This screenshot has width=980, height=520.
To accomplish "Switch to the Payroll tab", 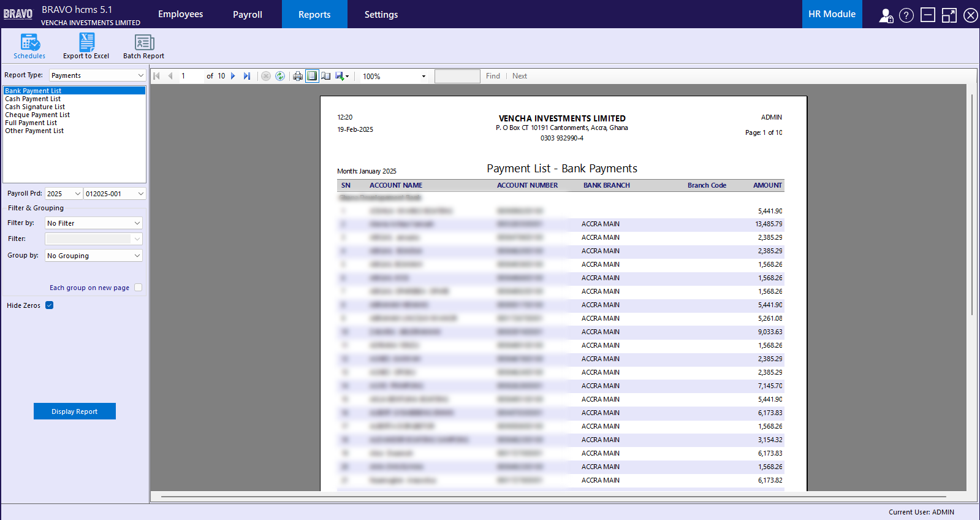I will [x=248, y=15].
